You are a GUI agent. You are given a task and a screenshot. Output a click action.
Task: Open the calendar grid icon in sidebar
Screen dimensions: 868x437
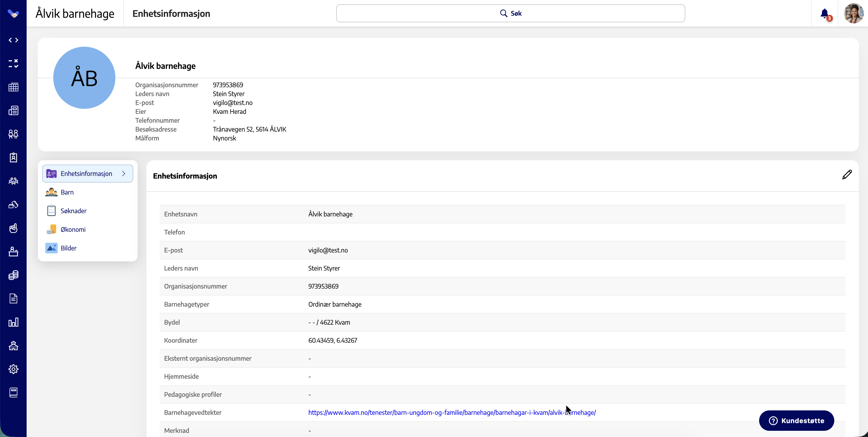14,87
